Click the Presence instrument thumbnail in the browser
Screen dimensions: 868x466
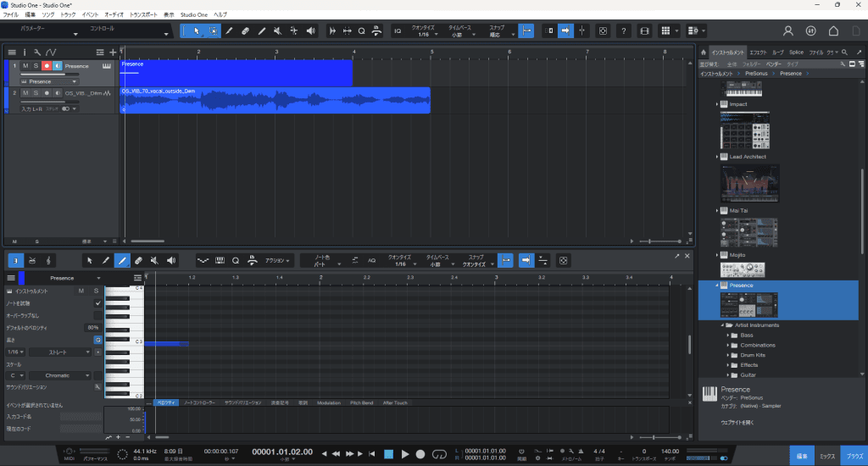[748, 305]
